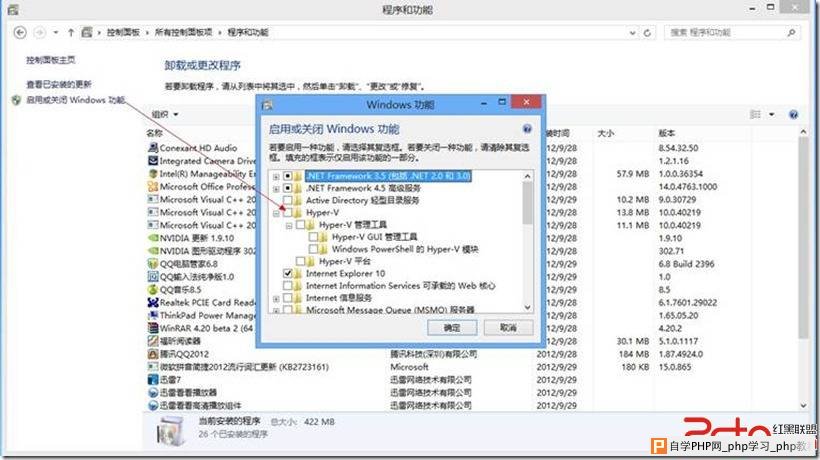This screenshot has height=460, width=820.
Task: Expand the Internet 信息服务 tree node
Action: pyautogui.click(x=276, y=298)
